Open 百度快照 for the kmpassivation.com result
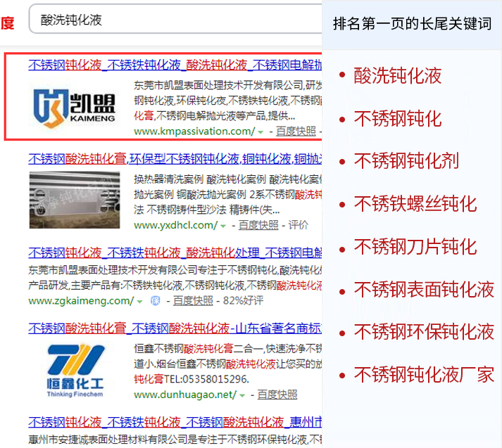This screenshot has height=448, width=502. click(296, 131)
